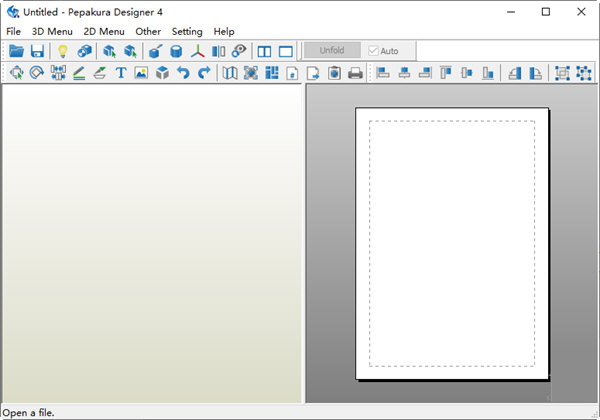
Task: Open the File menu
Action: (x=13, y=31)
